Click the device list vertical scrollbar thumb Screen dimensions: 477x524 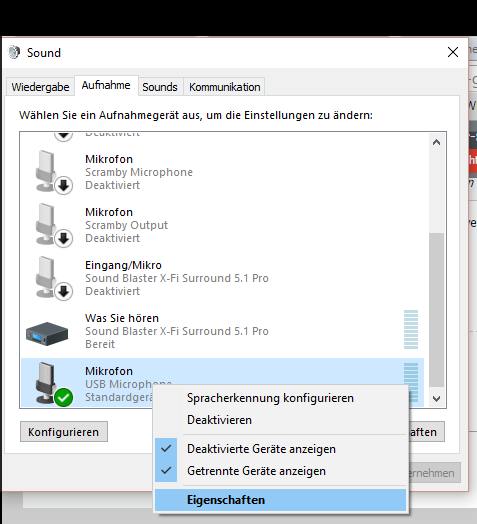[x=436, y=310]
